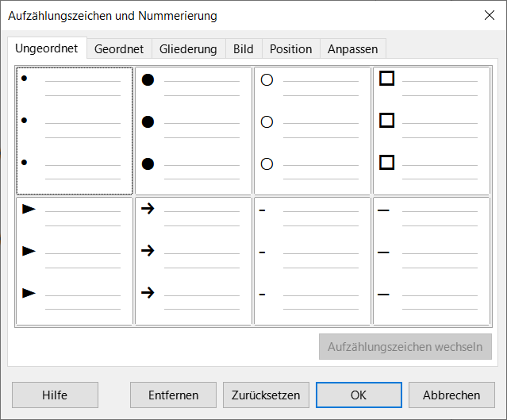Close the Aufzählungszeichen und Nummerierung dialog
The image size is (507, 420).
[489, 15]
